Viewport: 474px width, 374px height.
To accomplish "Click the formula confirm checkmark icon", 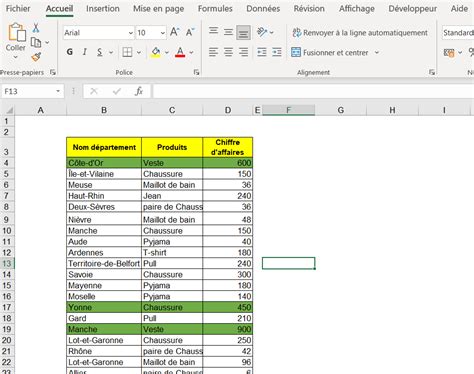I will 117,91.
